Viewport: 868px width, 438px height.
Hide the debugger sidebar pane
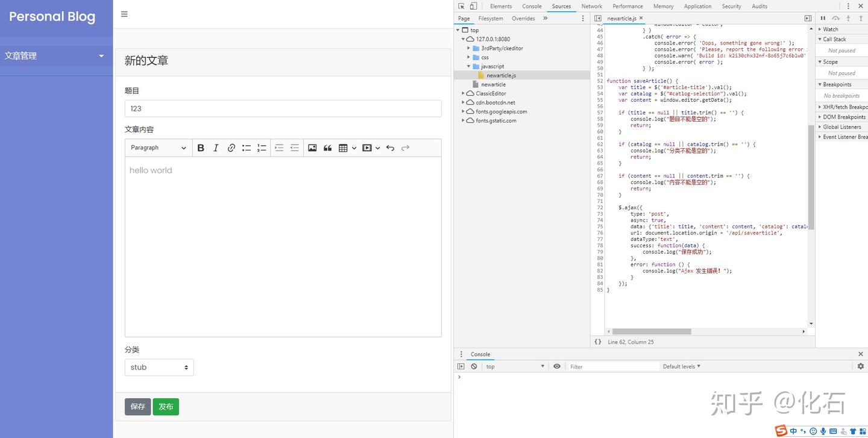pos(808,18)
